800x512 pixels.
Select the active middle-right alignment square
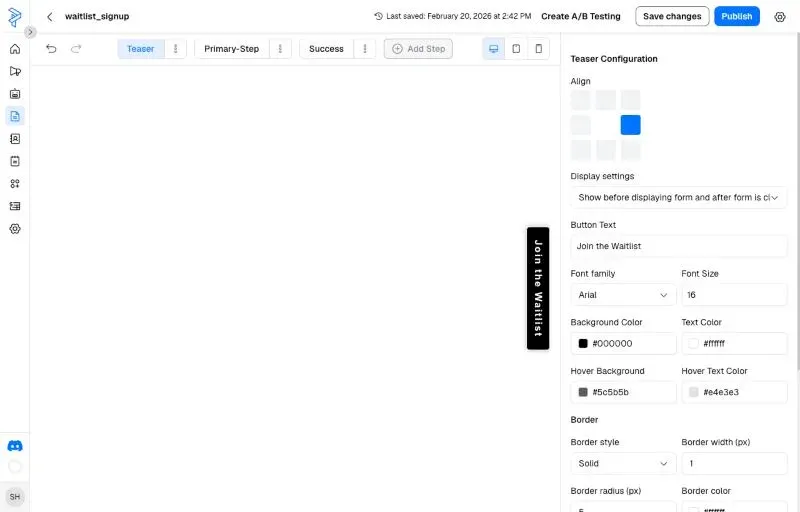[x=631, y=125]
